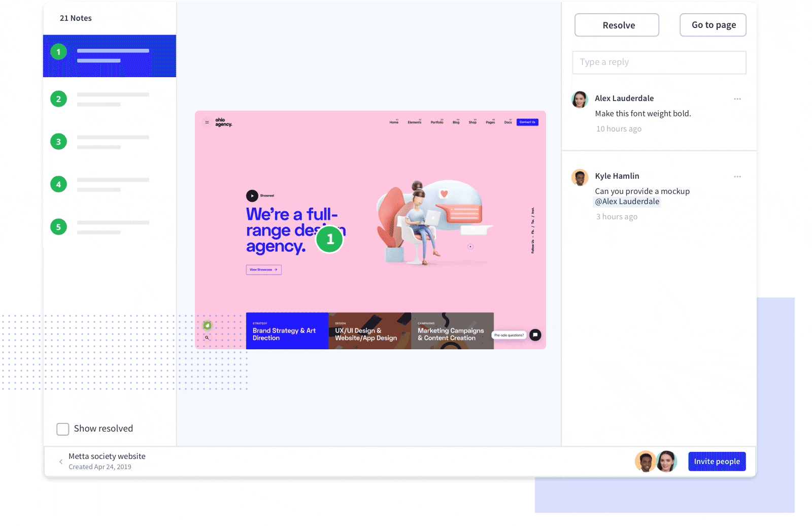The image size is (812, 526).
Task: Enable the Show resolved checkbox
Action: point(63,429)
